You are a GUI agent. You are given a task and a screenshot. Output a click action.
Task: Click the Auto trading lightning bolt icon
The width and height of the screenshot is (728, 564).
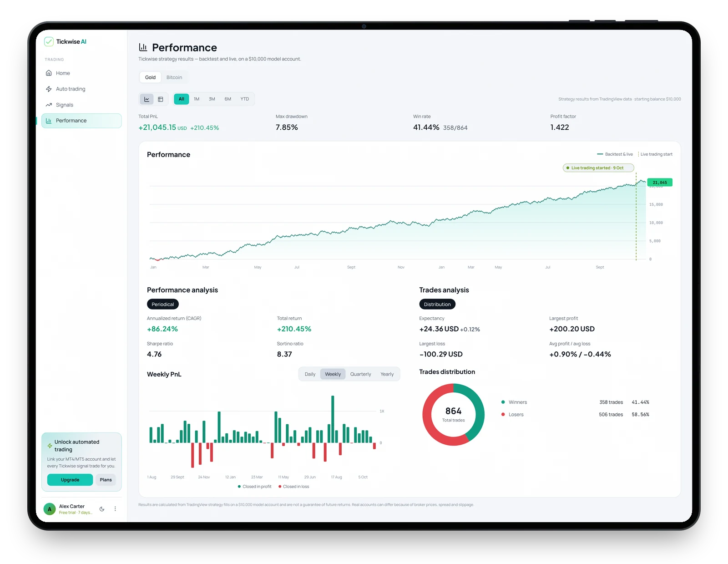[49, 89]
